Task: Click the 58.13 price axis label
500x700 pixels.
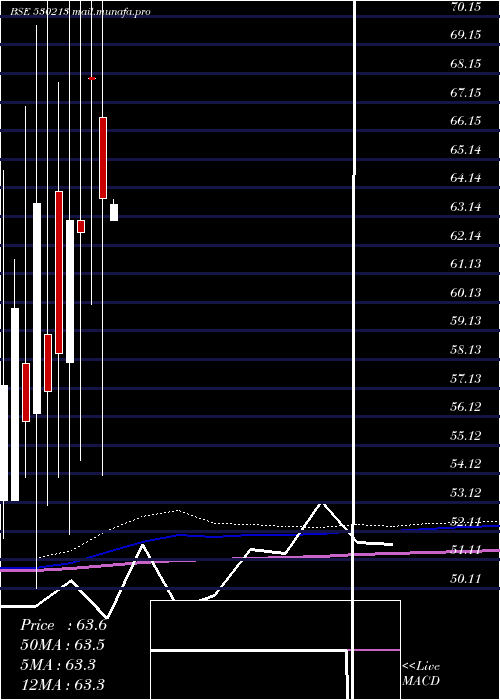Action: (x=466, y=350)
